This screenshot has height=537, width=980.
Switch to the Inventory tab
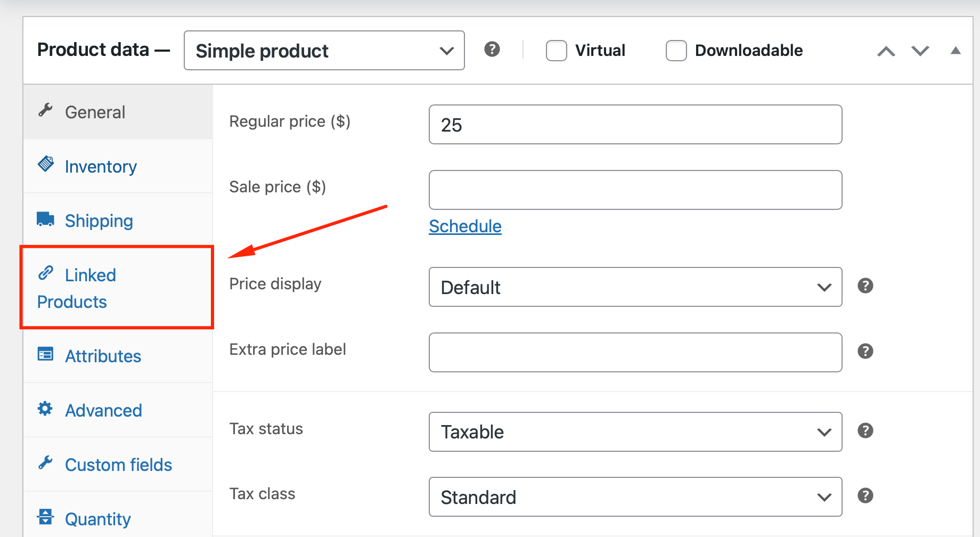click(118, 166)
